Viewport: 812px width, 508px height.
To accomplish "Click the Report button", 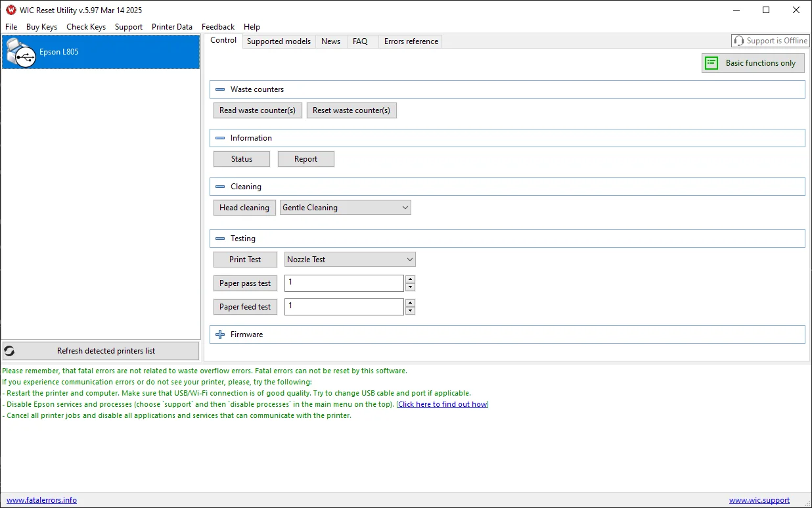I will (306, 159).
